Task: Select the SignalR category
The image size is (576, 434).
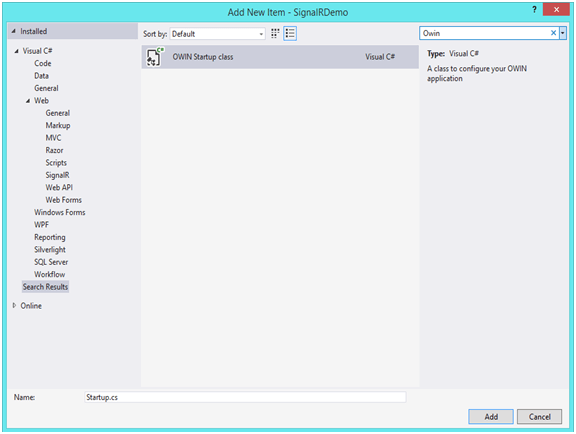Action: [x=57, y=175]
